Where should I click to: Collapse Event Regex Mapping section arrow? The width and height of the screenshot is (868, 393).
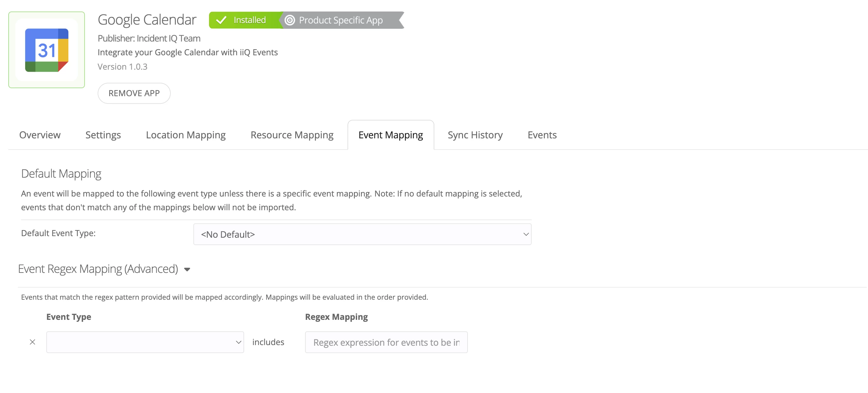[187, 269]
